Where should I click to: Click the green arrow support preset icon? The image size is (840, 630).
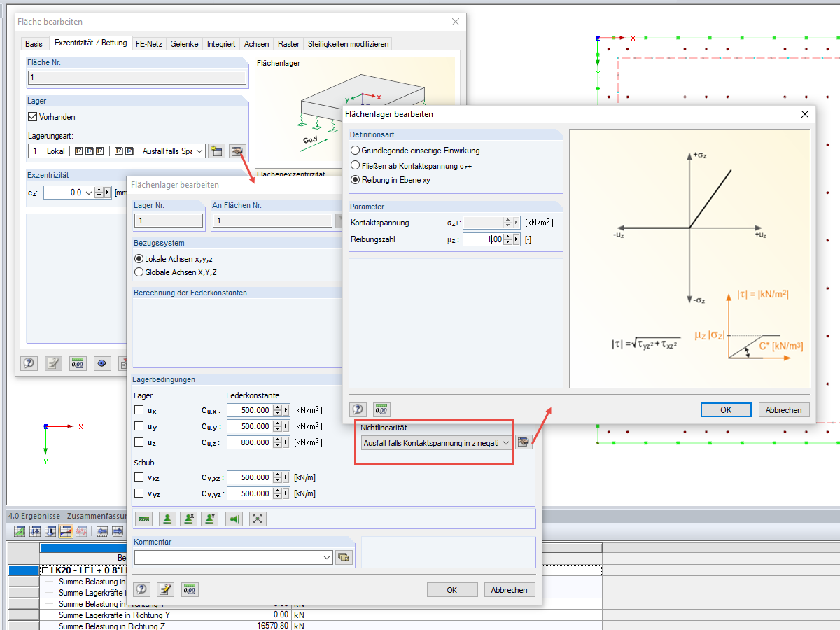coord(234,519)
